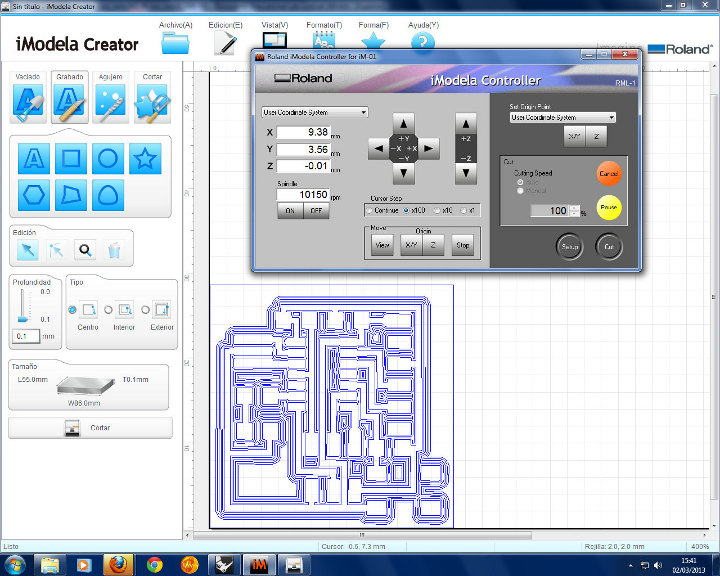Set the X/Y origin point button
Screen dimensions: 720x576
point(574,136)
